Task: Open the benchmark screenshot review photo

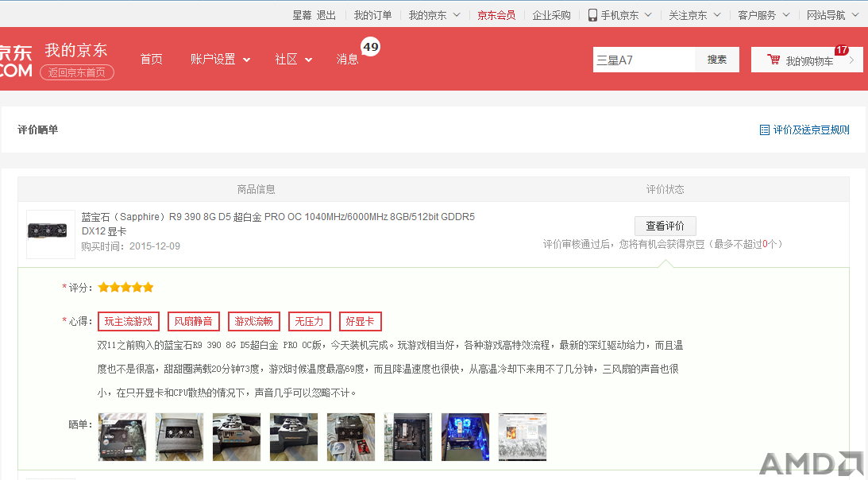Action: pyautogui.click(x=523, y=437)
